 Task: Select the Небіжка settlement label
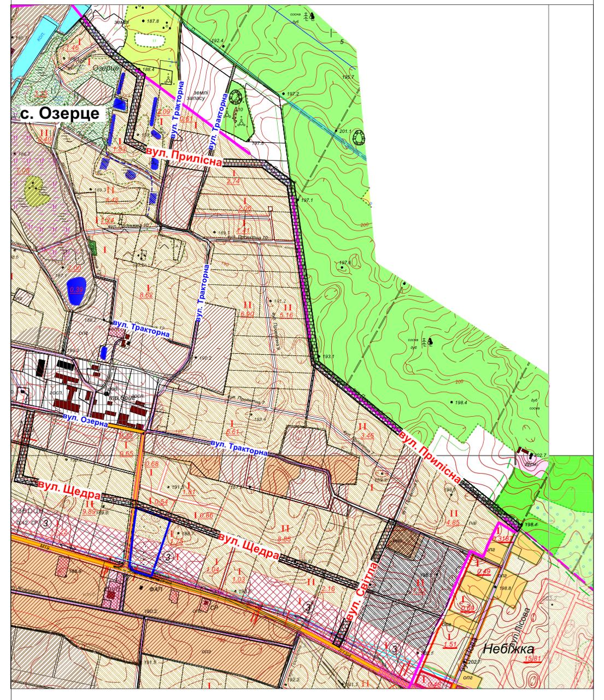509,649
